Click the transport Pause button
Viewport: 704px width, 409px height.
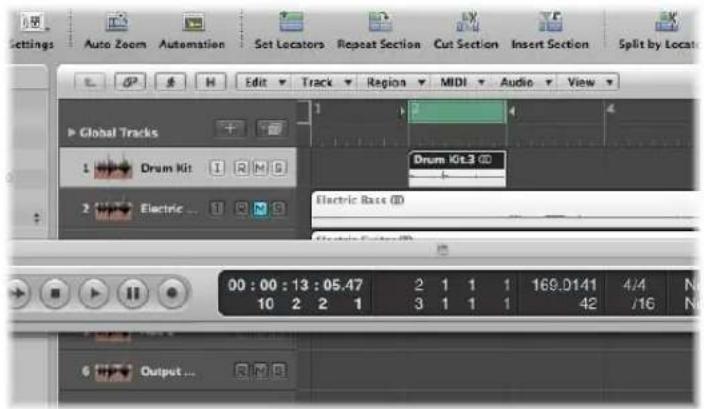(133, 293)
